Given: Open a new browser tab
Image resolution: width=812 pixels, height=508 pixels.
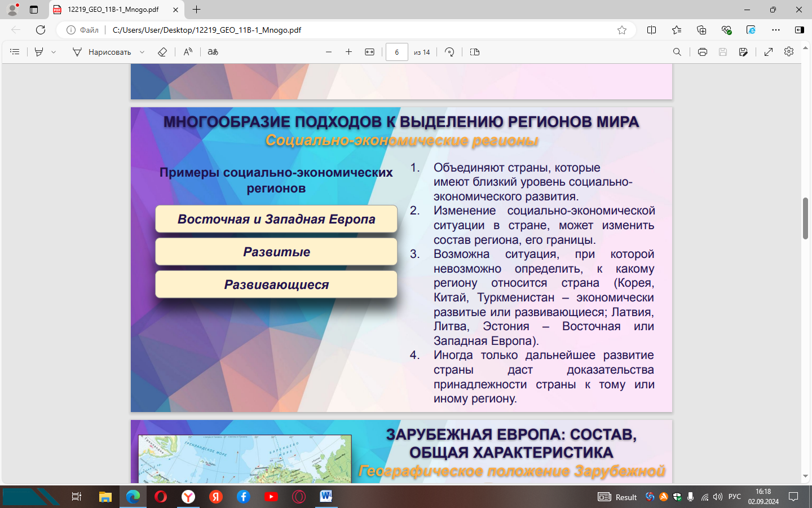Looking at the screenshot, I should (x=196, y=10).
